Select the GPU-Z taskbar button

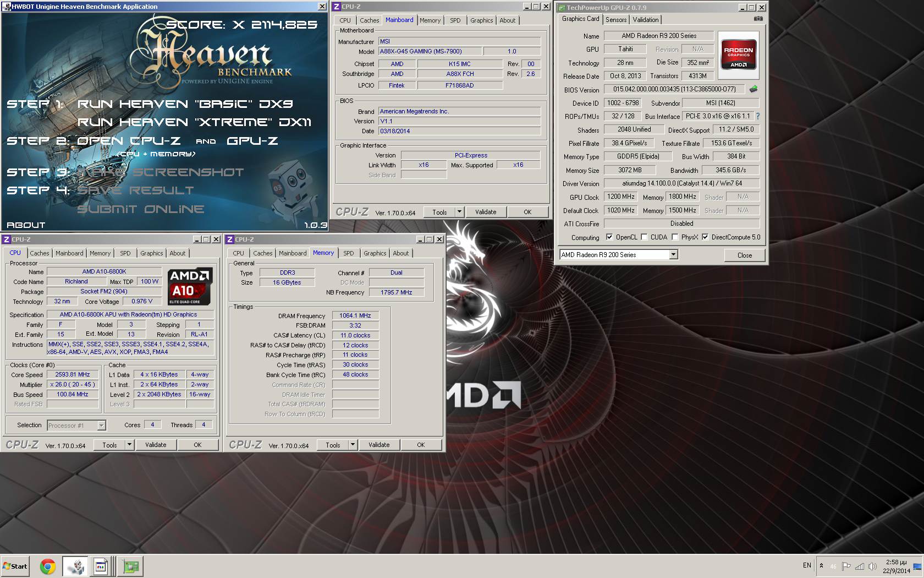tap(131, 566)
